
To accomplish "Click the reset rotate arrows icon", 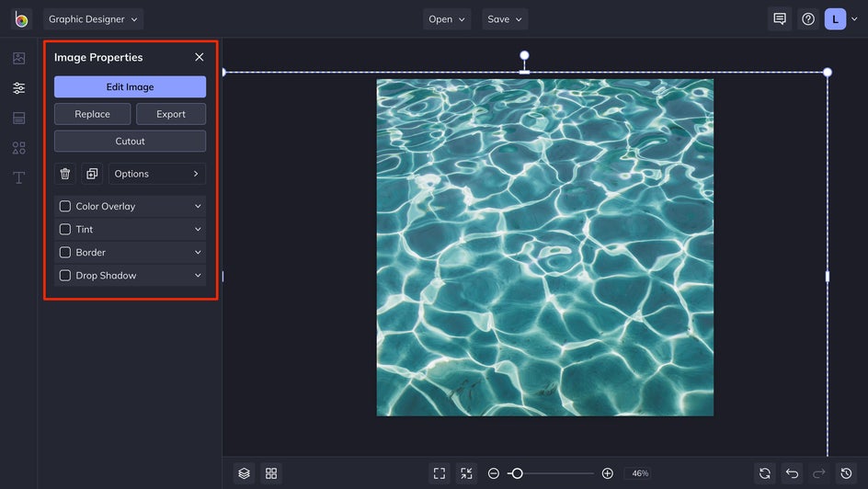I will pos(765,473).
